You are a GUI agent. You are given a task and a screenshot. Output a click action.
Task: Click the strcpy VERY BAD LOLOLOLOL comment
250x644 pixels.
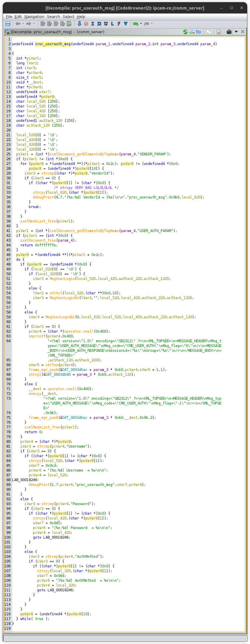86,188
